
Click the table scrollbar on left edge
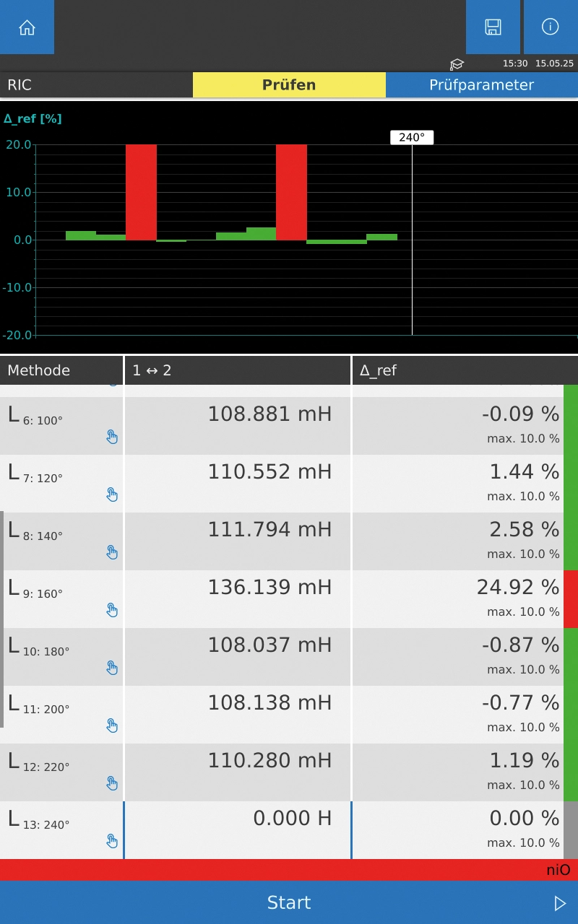click(x=2, y=619)
